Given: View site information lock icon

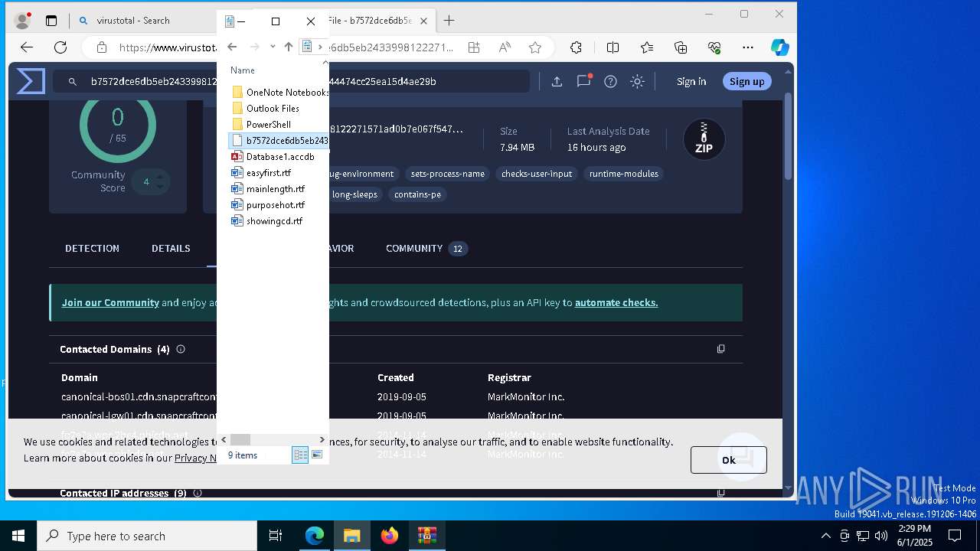Looking at the screenshot, I should tap(101, 47).
